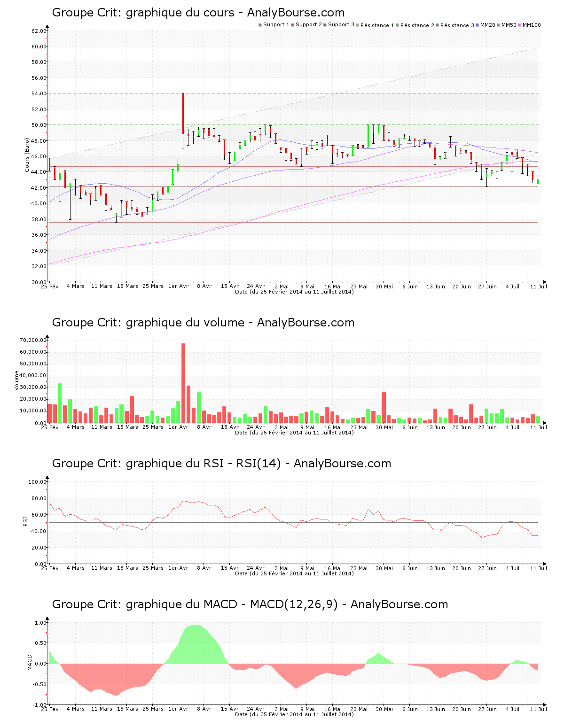This screenshot has height=728, width=564.
Task: Click the 62.00 value on price axis
Action: pyautogui.click(x=39, y=31)
